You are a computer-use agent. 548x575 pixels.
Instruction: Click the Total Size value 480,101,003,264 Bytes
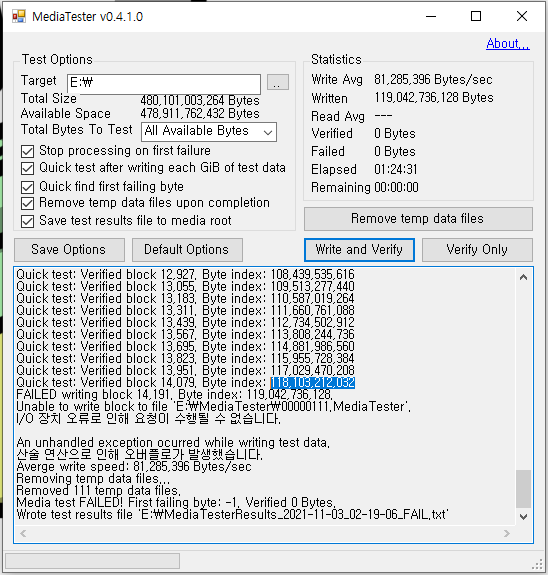(x=200, y=100)
